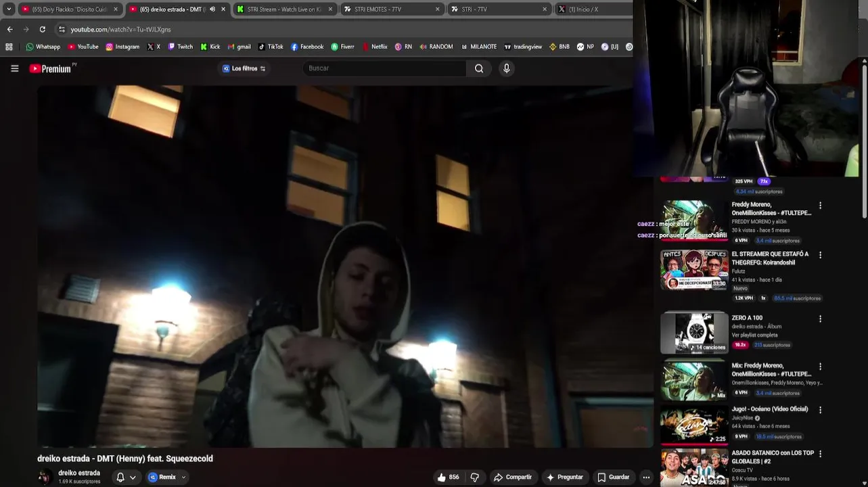Open the Instagram bookmark
This screenshot has width=868, height=487.
tap(122, 47)
